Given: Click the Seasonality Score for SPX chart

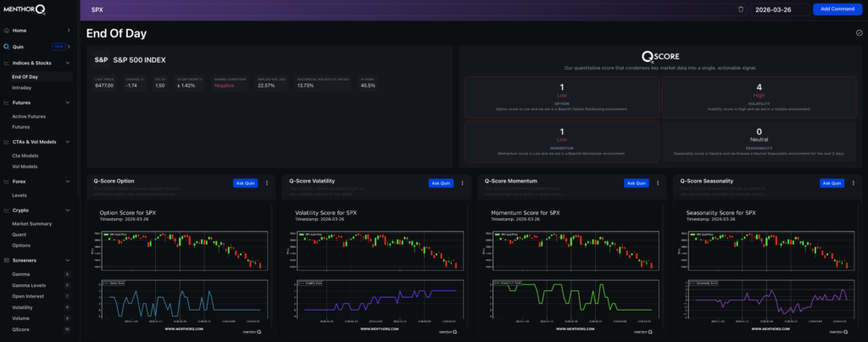Looking at the screenshot, I should tap(767, 271).
